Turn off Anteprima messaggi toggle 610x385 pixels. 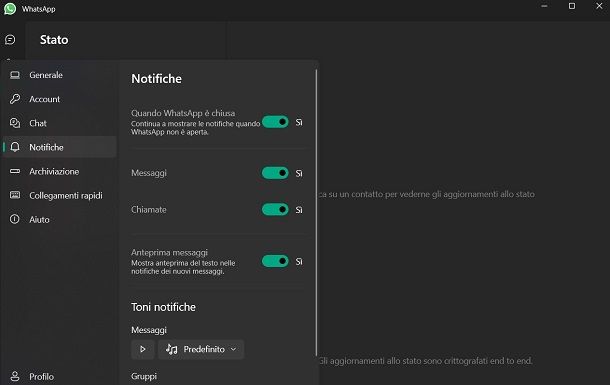click(275, 261)
